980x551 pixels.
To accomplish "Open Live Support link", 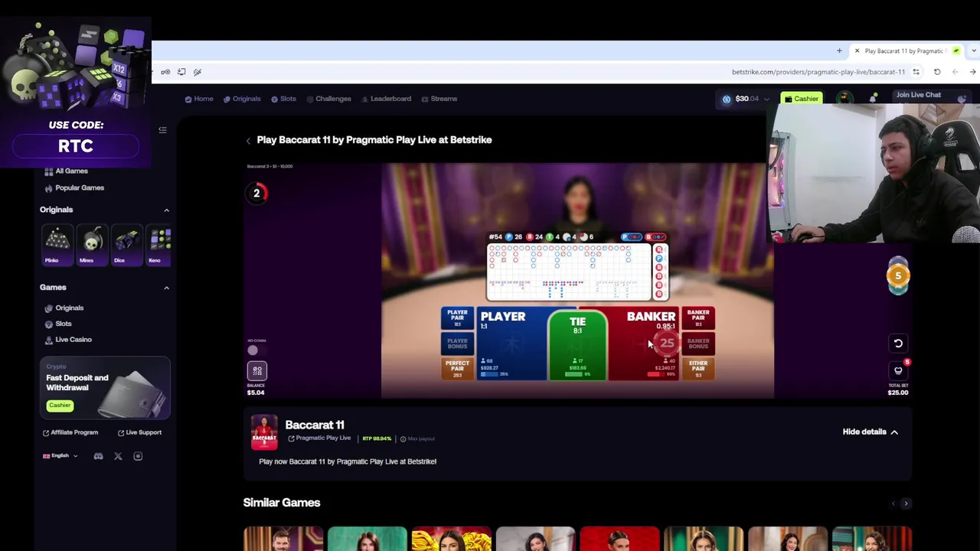I will click(x=139, y=432).
